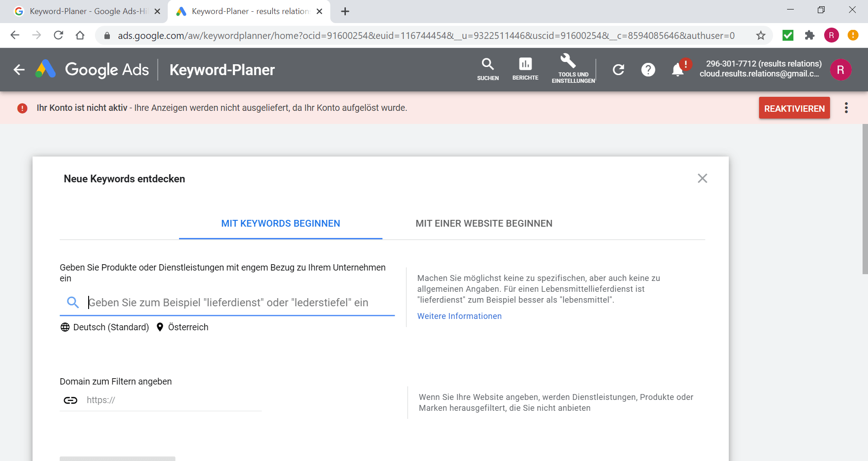Open the Chrome profile avatar R
868x461 pixels.
pyautogui.click(x=831, y=35)
